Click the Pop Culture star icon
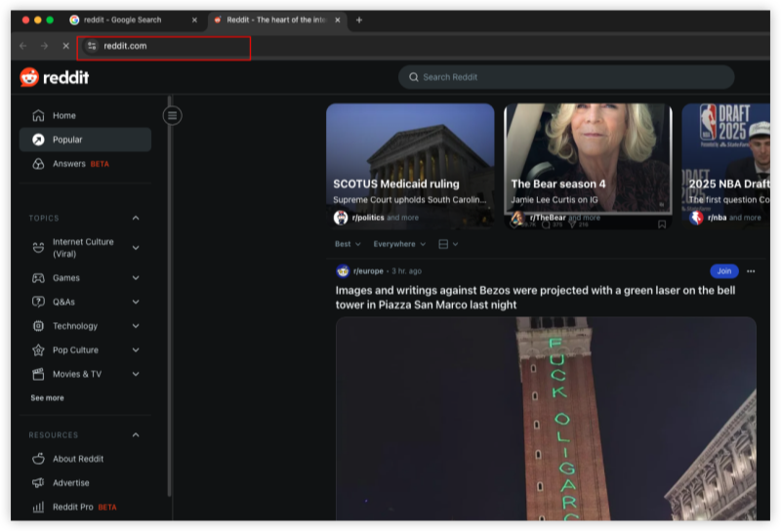 click(38, 350)
